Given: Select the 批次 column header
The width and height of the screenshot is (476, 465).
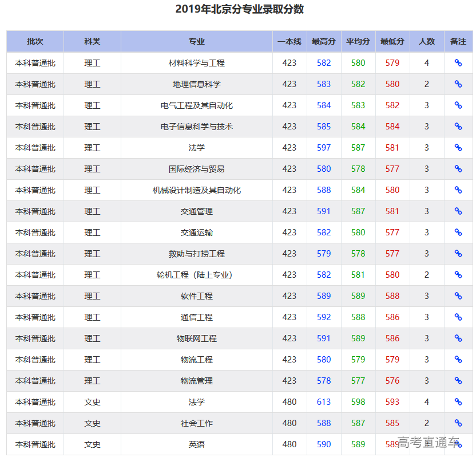Looking at the screenshot, I should [x=35, y=41].
